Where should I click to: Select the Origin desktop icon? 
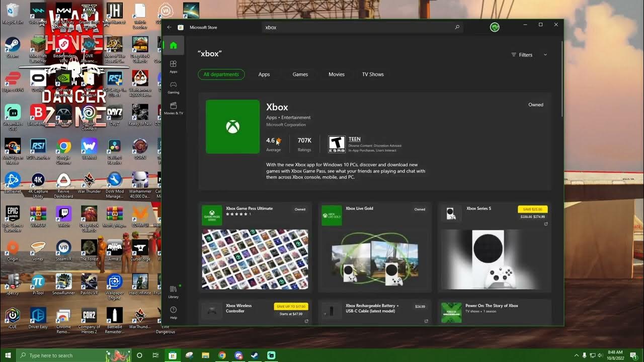click(13, 251)
